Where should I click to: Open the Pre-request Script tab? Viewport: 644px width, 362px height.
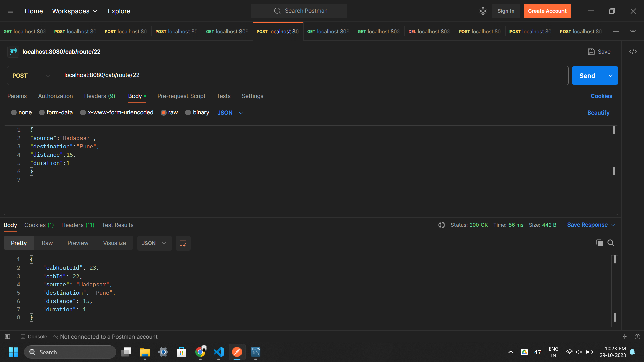[x=181, y=96]
